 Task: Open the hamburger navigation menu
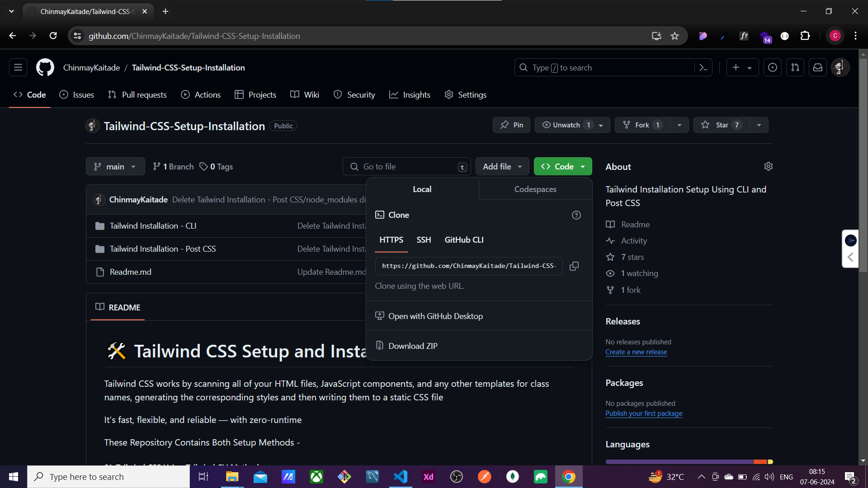(x=18, y=68)
